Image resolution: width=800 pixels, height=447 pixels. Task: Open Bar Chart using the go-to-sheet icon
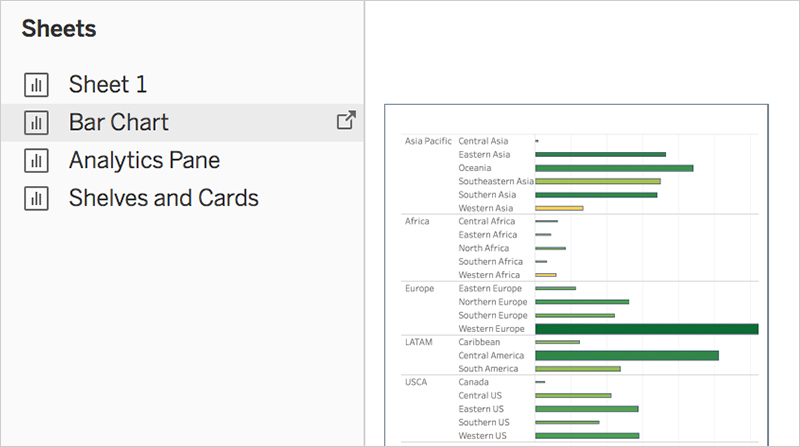pos(346,122)
